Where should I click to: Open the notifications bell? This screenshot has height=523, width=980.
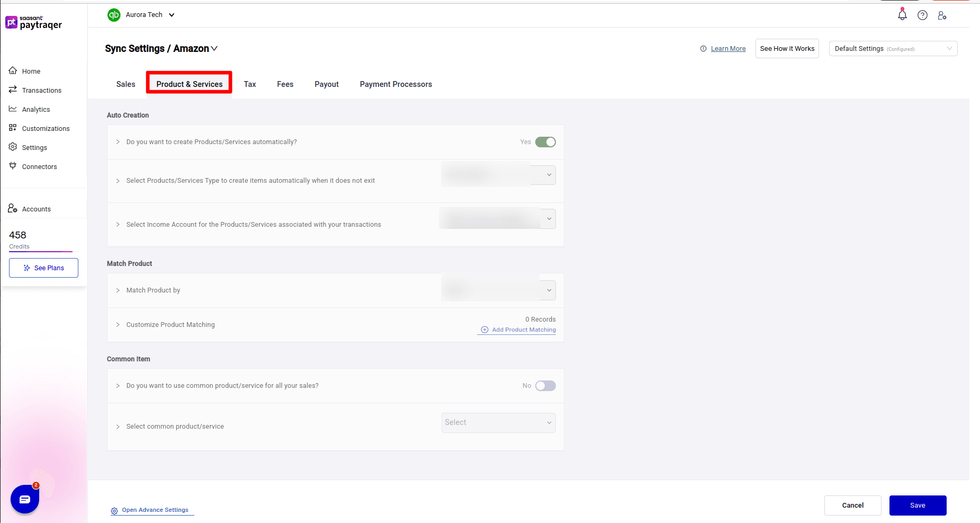[902, 15]
